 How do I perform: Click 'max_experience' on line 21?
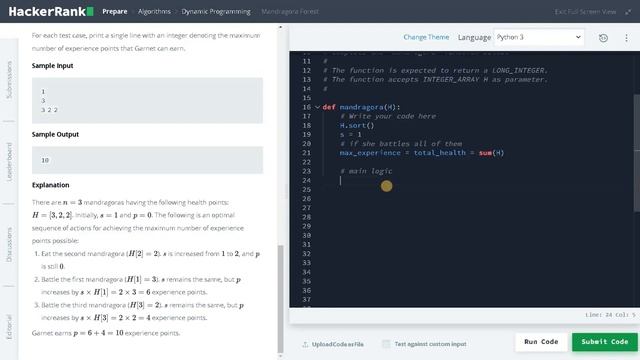[370, 153]
